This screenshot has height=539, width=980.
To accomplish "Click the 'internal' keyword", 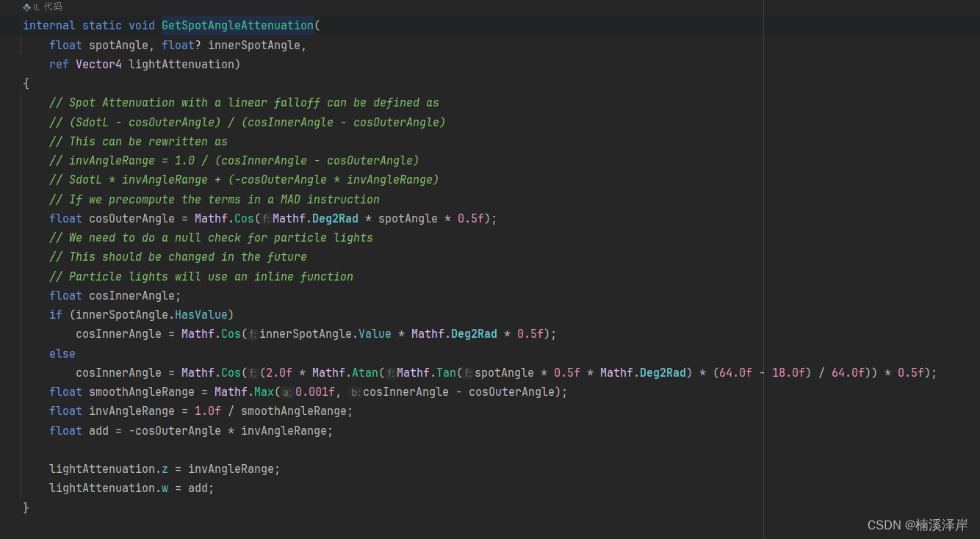I will tap(49, 26).
